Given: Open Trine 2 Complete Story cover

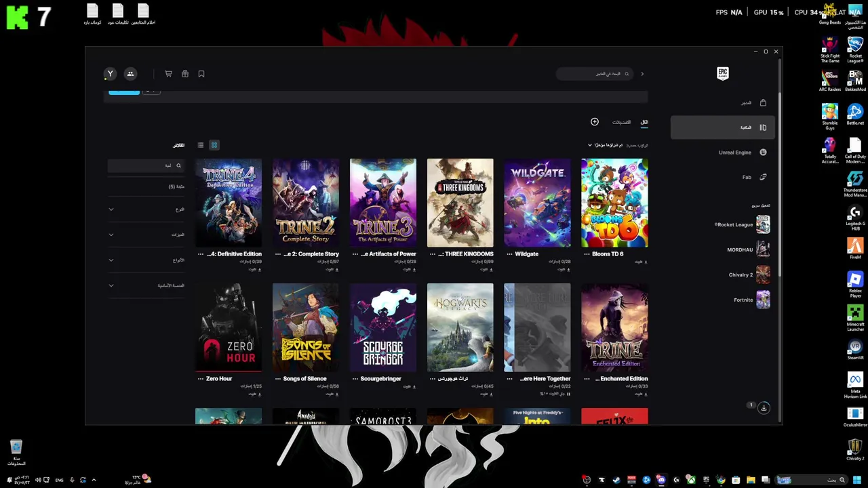Looking at the screenshot, I should coord(306,203).
